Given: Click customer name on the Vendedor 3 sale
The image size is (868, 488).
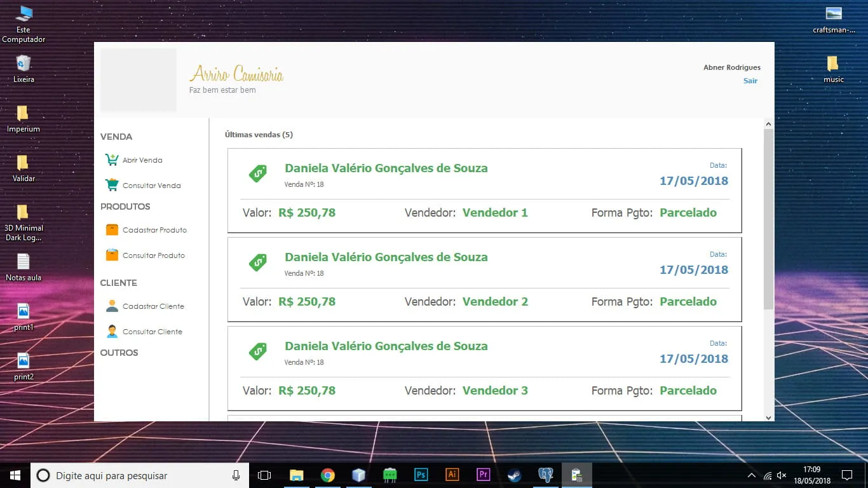Looking at the screenshot, I should coord(386,346).
